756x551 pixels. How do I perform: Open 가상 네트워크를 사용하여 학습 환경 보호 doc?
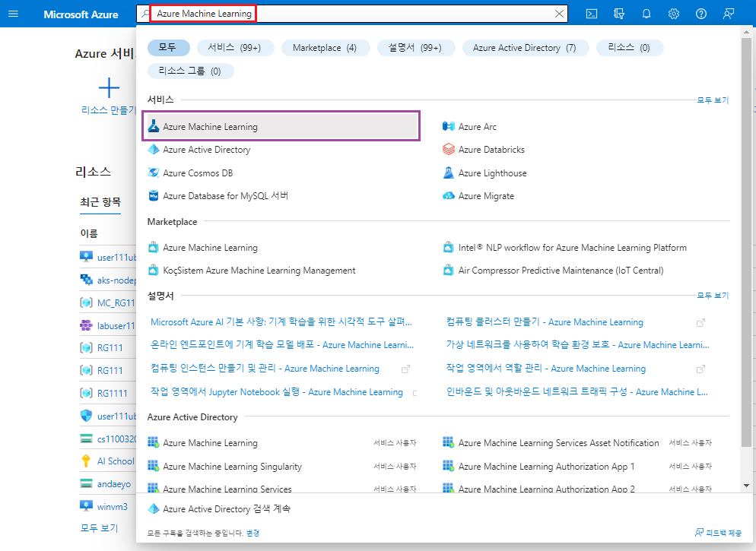click(x=577, y=345)
